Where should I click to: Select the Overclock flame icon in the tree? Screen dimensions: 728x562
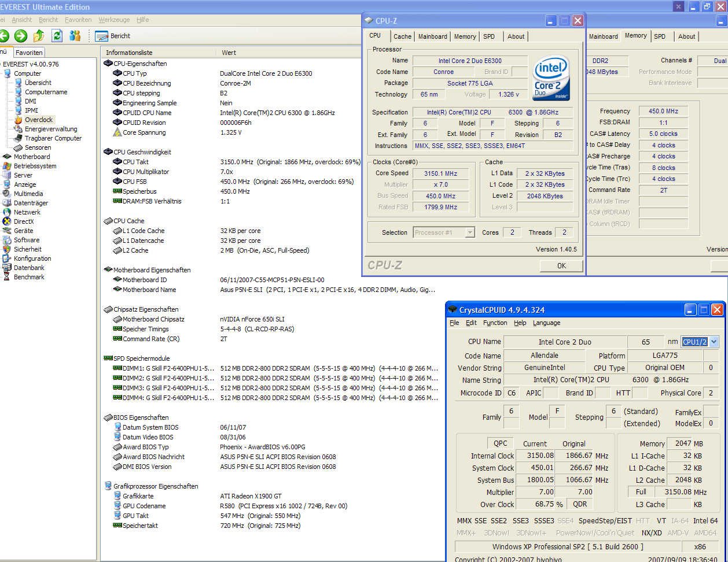click(19, 120)
